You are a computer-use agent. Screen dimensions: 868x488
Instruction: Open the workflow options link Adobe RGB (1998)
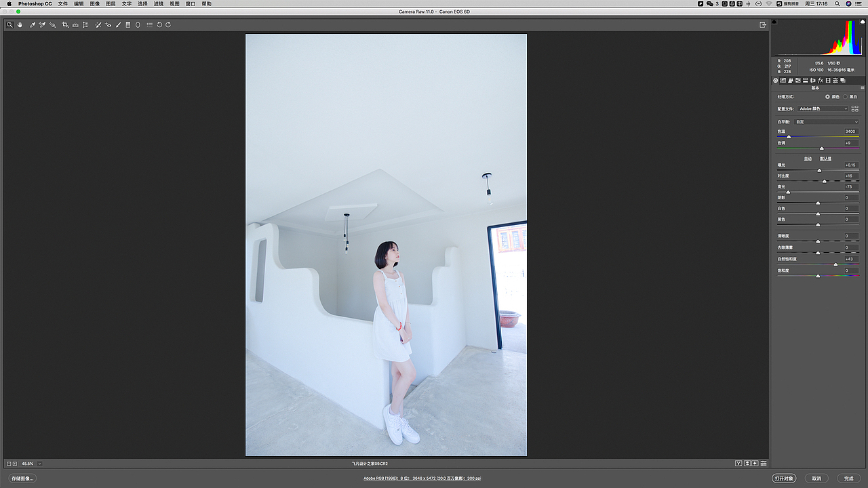tap(422, 479)
